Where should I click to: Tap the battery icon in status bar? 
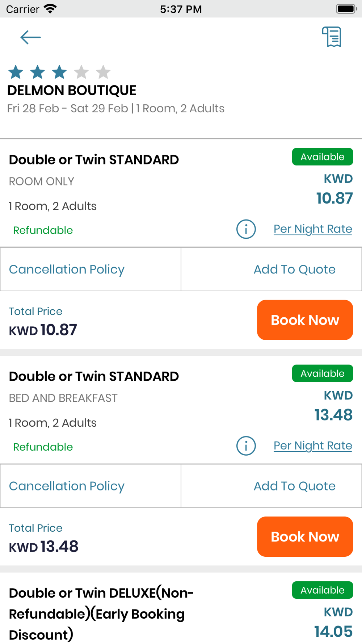point(346,9)
